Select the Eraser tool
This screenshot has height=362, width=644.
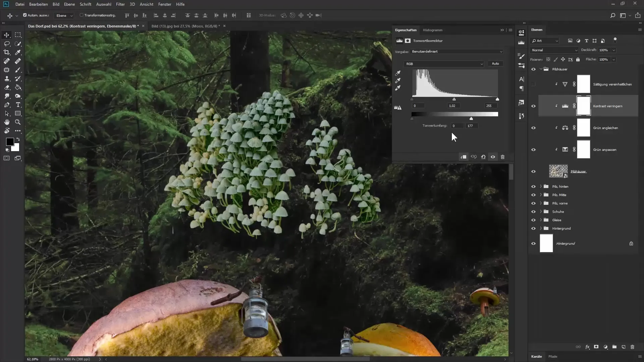[7, 87]
